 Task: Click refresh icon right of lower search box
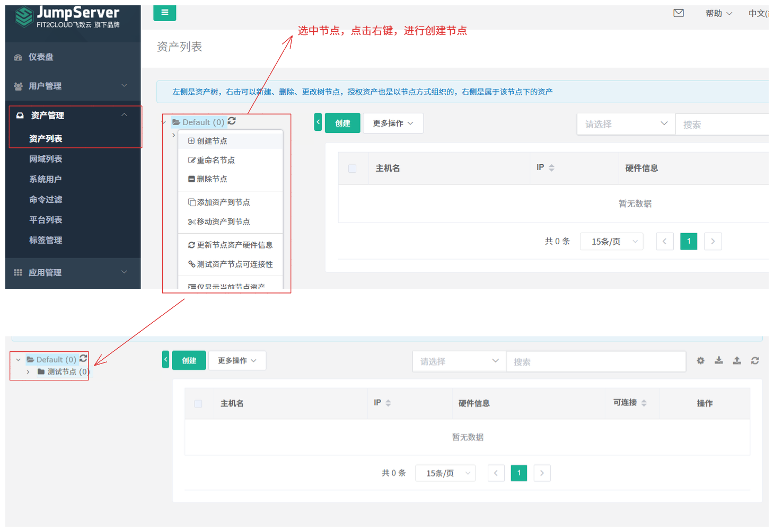(754, 361)
